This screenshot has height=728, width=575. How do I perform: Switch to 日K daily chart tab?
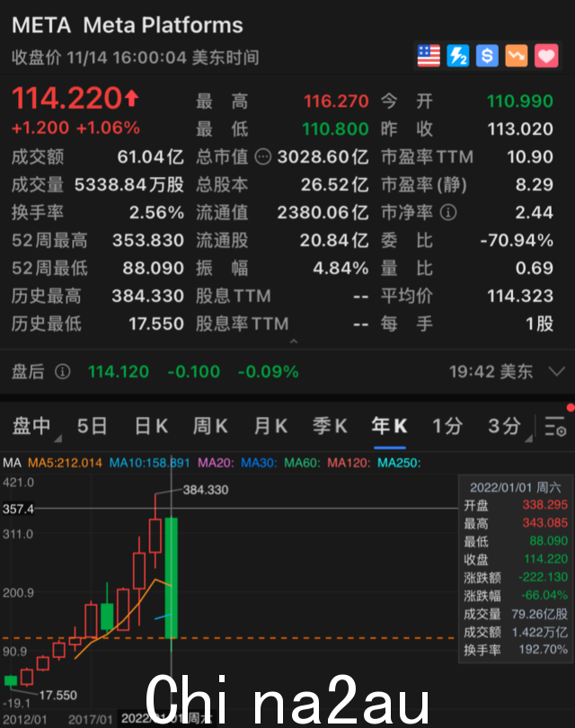click(x=151, y=426)
